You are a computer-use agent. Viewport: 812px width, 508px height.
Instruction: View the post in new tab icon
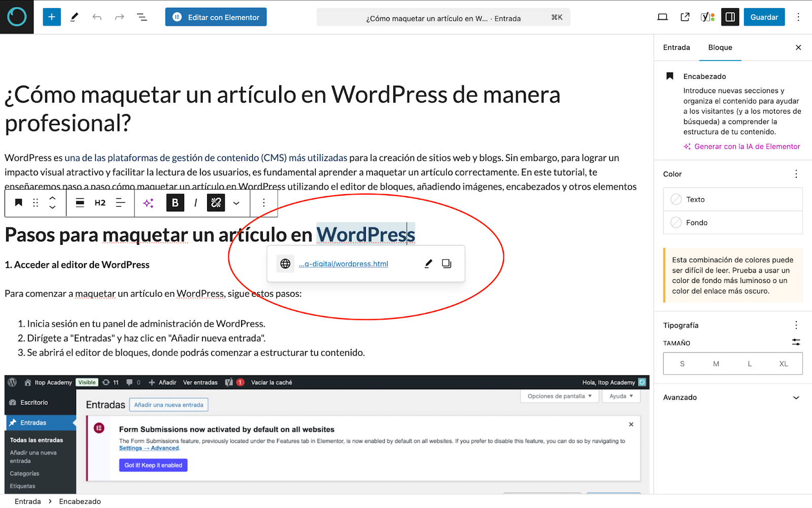(x=685, y=17)
